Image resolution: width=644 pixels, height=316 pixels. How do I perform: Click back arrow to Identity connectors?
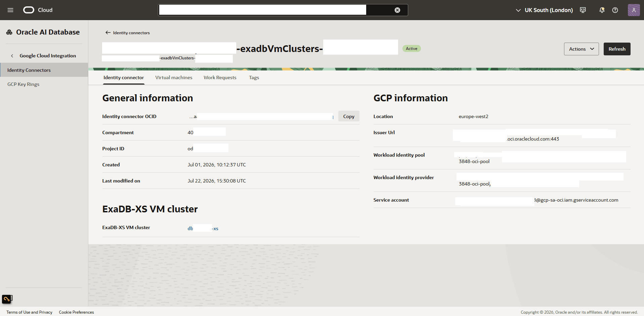[x=108, y=33]
